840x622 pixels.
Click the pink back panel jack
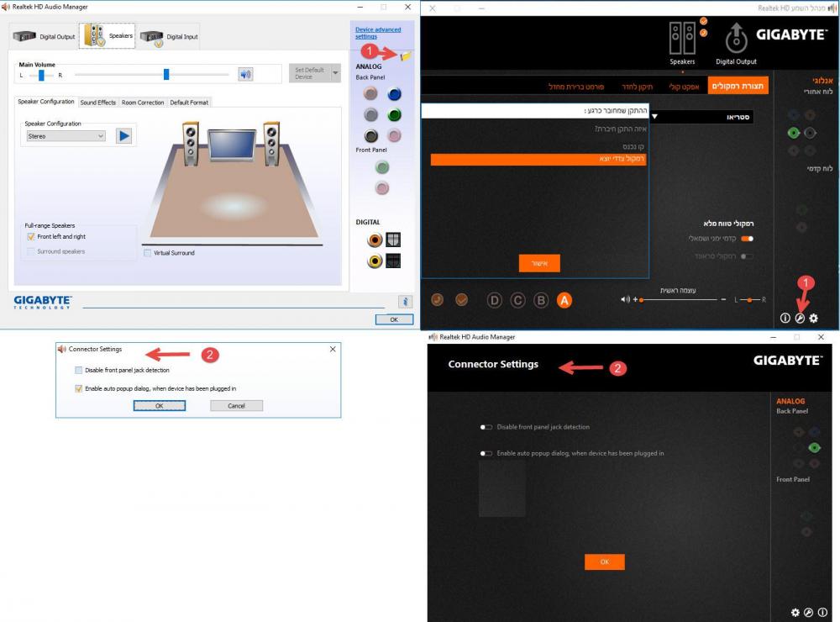394,135
